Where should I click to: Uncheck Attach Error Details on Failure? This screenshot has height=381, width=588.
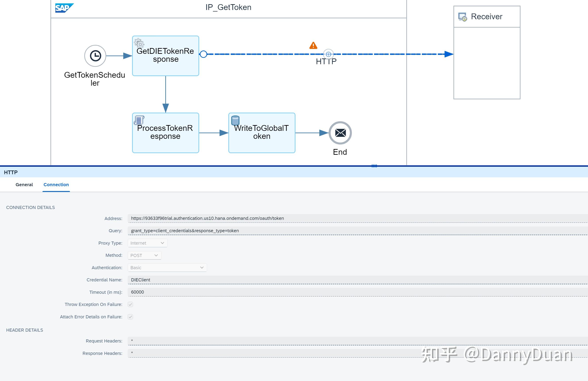[x=130, y=317]
